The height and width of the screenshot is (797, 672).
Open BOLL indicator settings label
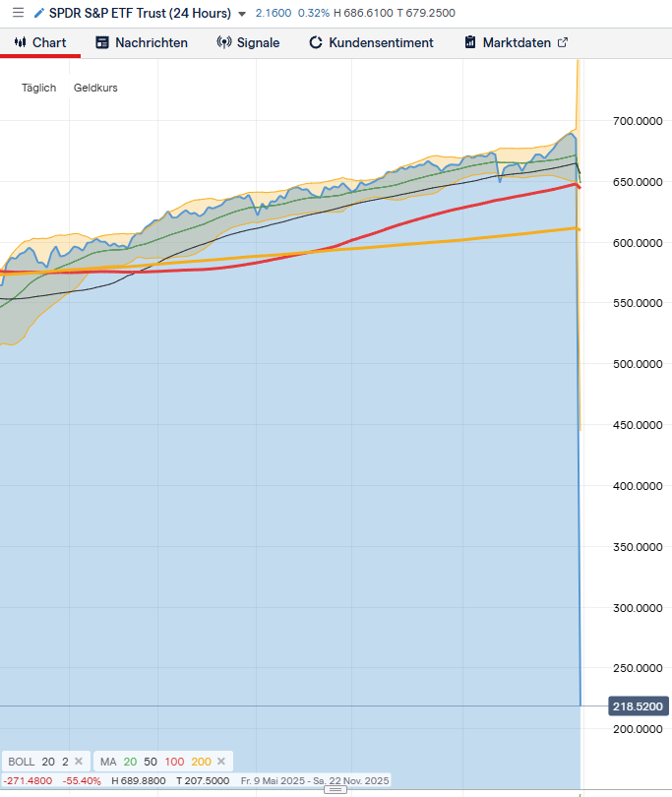22,762
